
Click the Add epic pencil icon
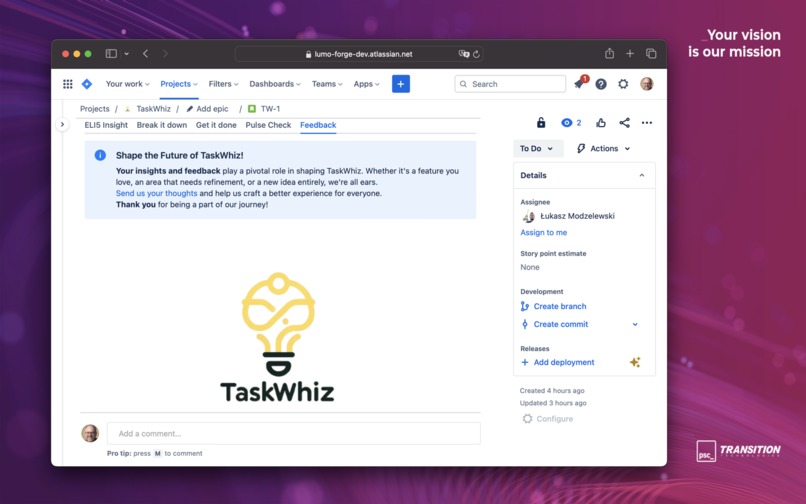pyautogui.click(x=190, y=109)
